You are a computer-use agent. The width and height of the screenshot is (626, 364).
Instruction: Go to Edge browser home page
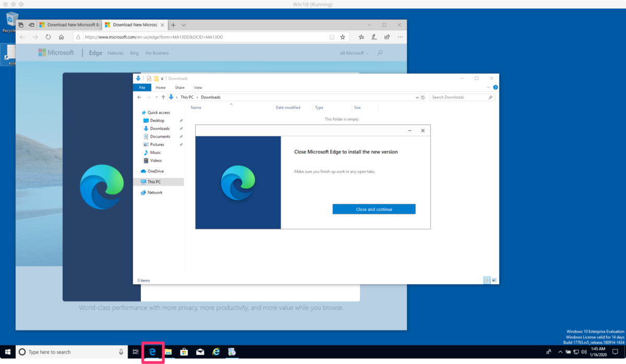coord(62,37)
